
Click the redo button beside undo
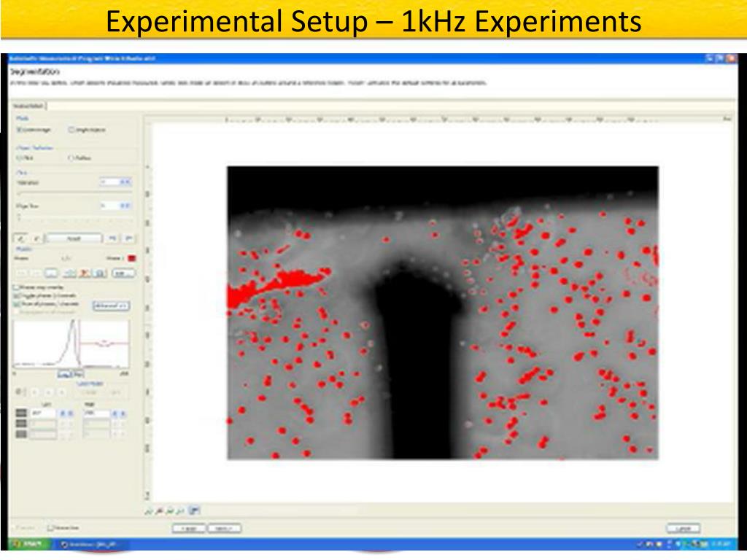128,238
